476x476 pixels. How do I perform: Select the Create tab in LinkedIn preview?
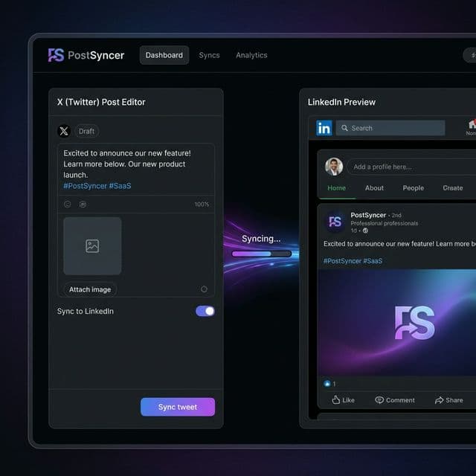(x=453, y=188)
